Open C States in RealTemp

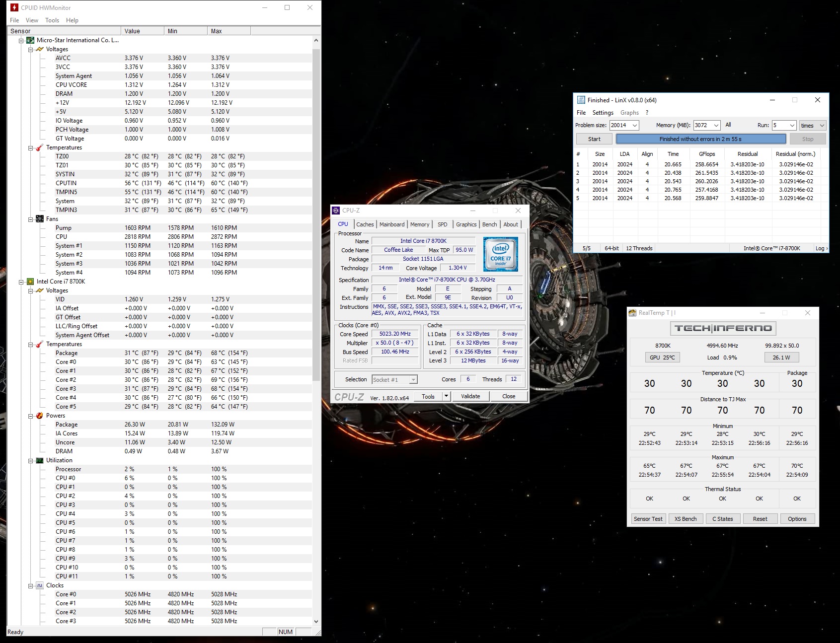coord(722,519)
